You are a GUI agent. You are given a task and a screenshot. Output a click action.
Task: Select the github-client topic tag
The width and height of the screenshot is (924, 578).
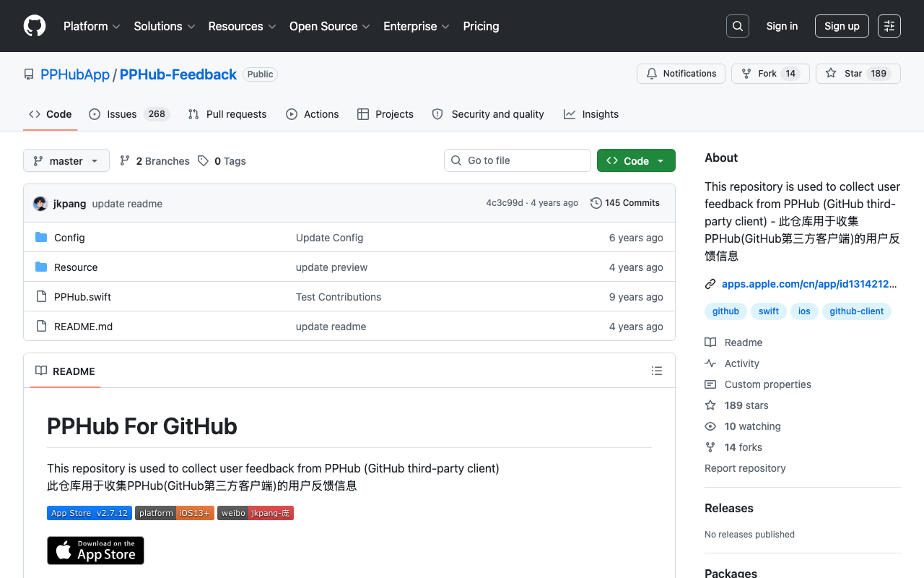pyautogui.click(x=857, y=311)
